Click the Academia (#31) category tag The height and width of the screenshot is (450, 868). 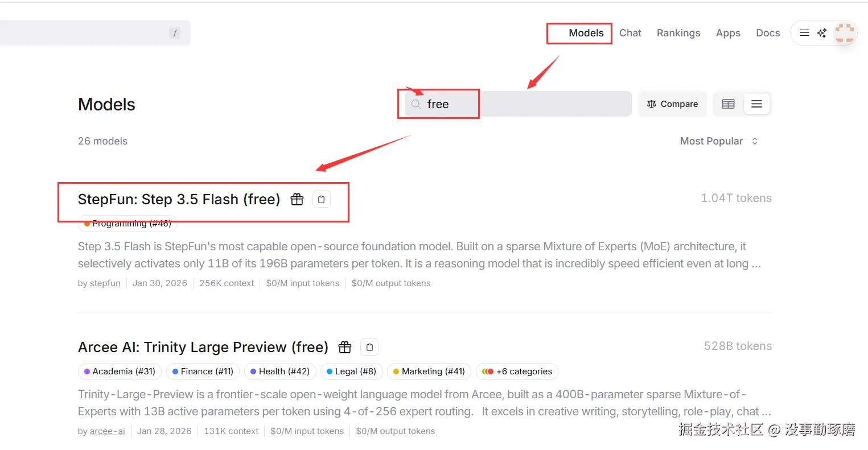coord(120,371)
